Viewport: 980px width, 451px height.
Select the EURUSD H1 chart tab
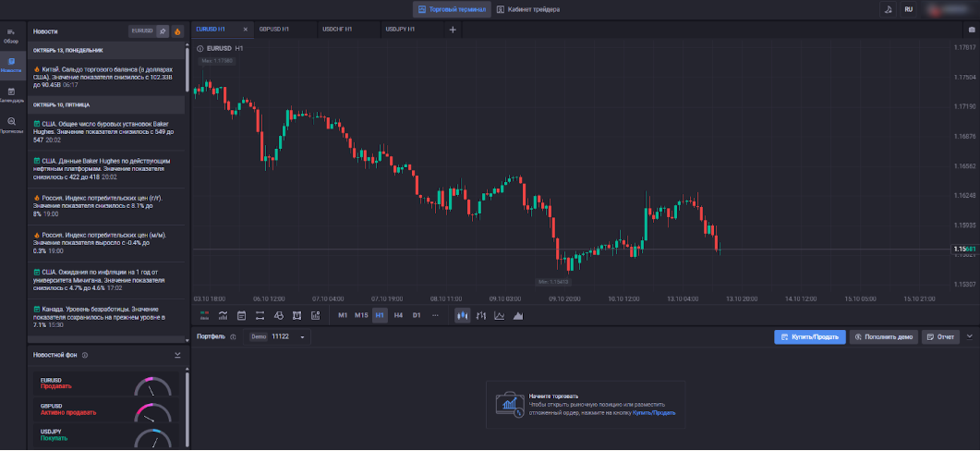click(x=211, y=30)
